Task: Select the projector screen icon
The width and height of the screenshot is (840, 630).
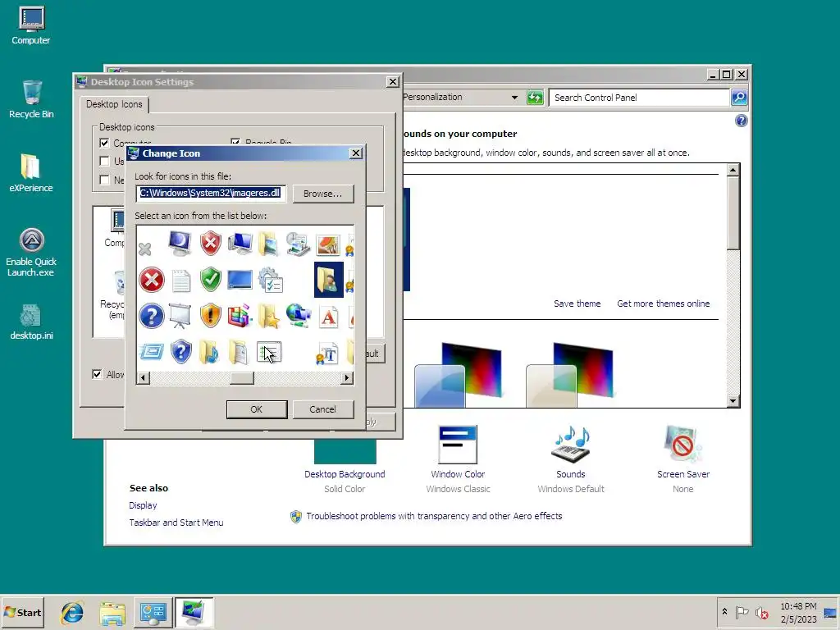Action: (180, 316)
